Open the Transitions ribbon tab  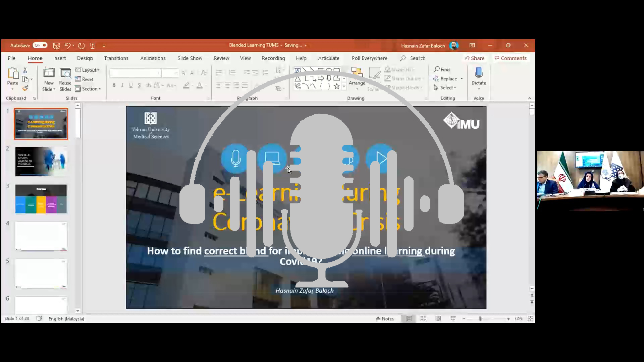(116, 58)
